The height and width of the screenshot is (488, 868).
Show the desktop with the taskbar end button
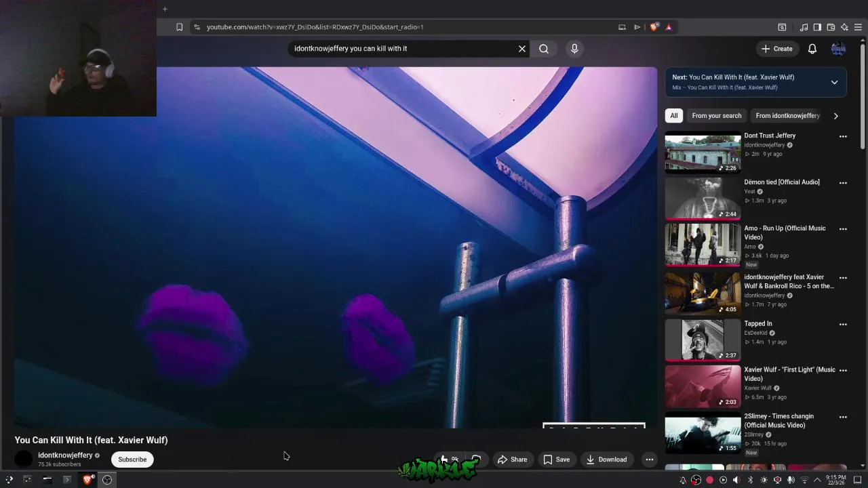click(857, 481)
